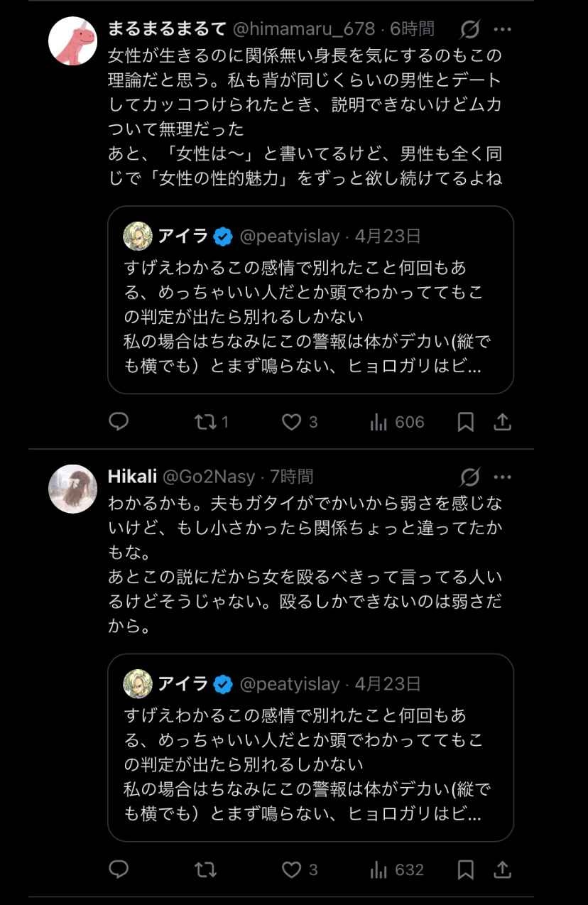Like Hikali's post
This screenshot has width=588, height=905.
(x=291, y=869)
